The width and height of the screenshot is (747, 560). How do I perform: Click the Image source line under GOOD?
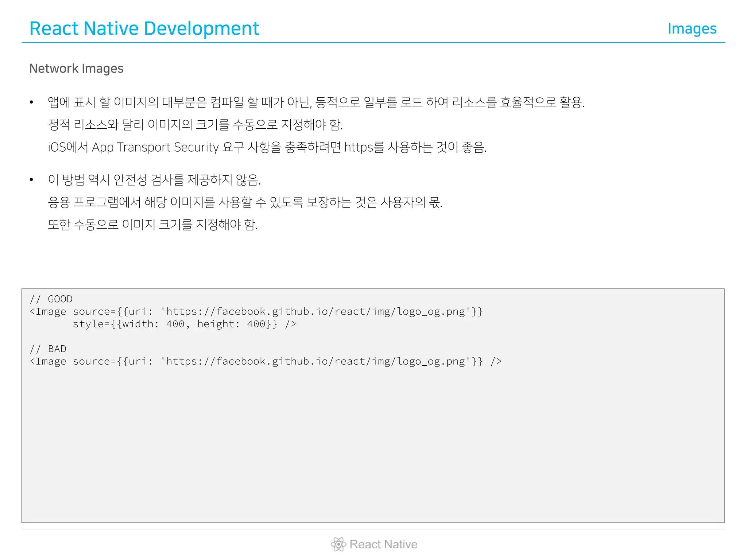pyautogui.click(x=256, y=311)
